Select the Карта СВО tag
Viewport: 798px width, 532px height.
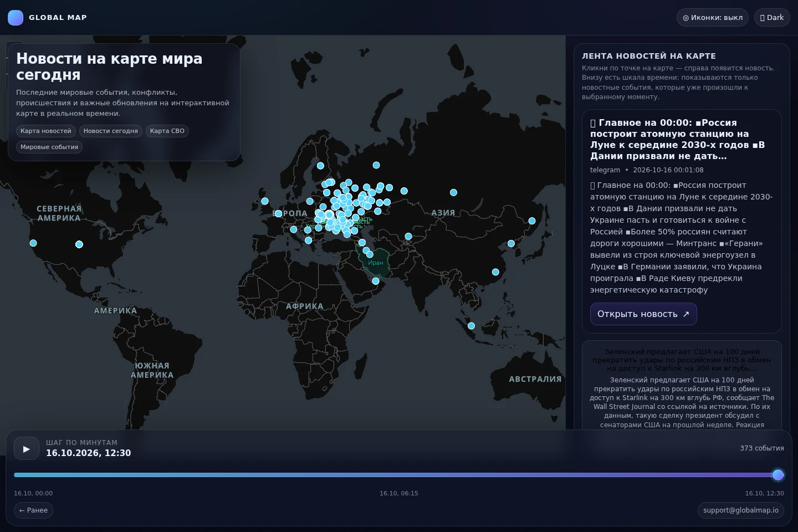[x=167, y=131]
